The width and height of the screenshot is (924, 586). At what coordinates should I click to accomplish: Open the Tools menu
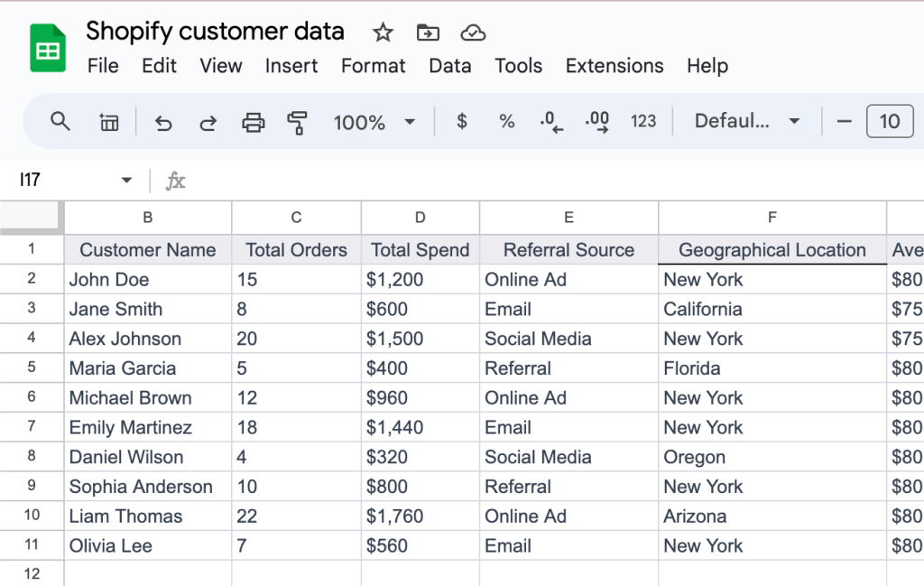(519, 65)
